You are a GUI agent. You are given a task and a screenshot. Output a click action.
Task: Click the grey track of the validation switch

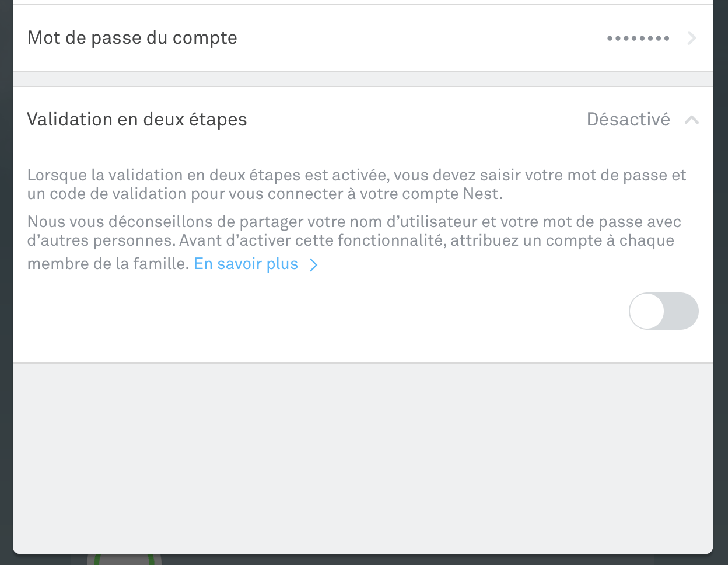click(681, 311)
